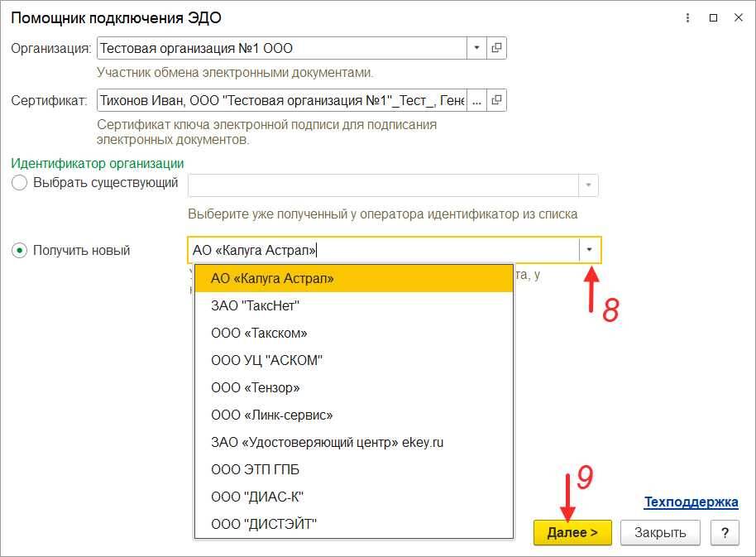Click the Идентификатор организации heading
The width and height of the screenshot is (756, 557).
pos(98,164)
